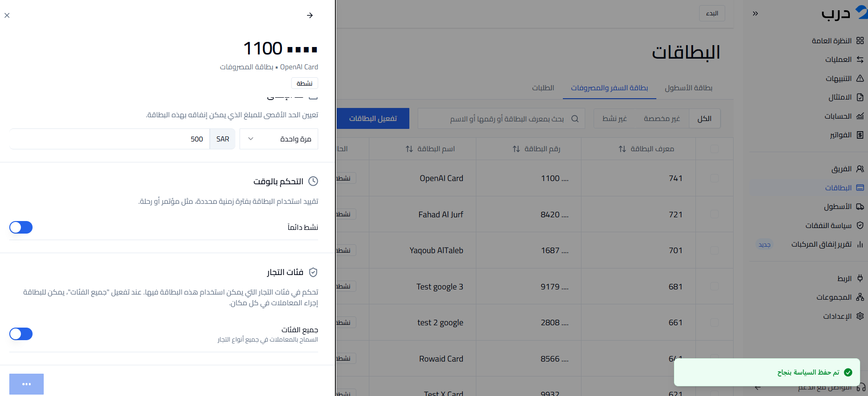Check the select-all header checkbox
Screen dimensions: 868x396
[714, 149]
